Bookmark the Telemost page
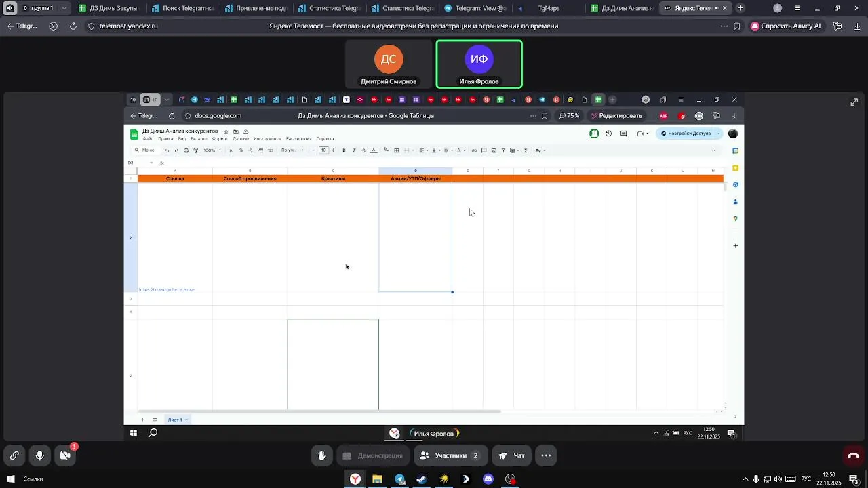 [737, 26]
